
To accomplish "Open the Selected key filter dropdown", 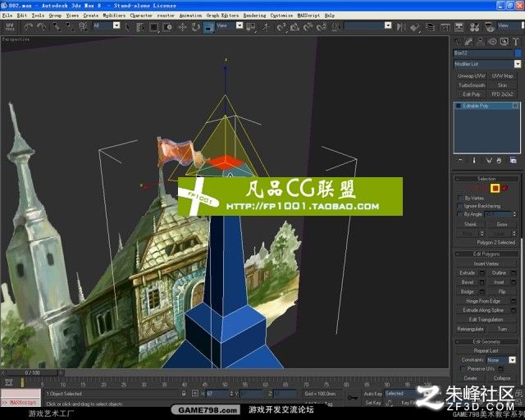I will coord(400,394).
